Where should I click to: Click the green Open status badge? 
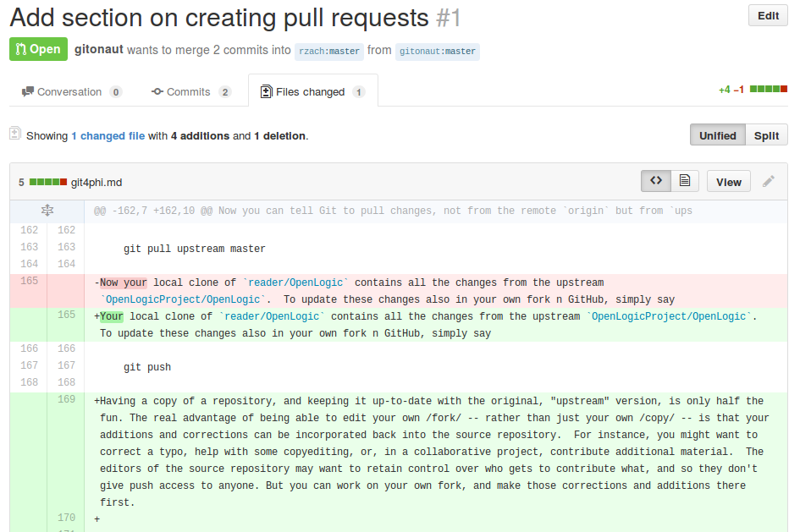click(x=38, y=49)
